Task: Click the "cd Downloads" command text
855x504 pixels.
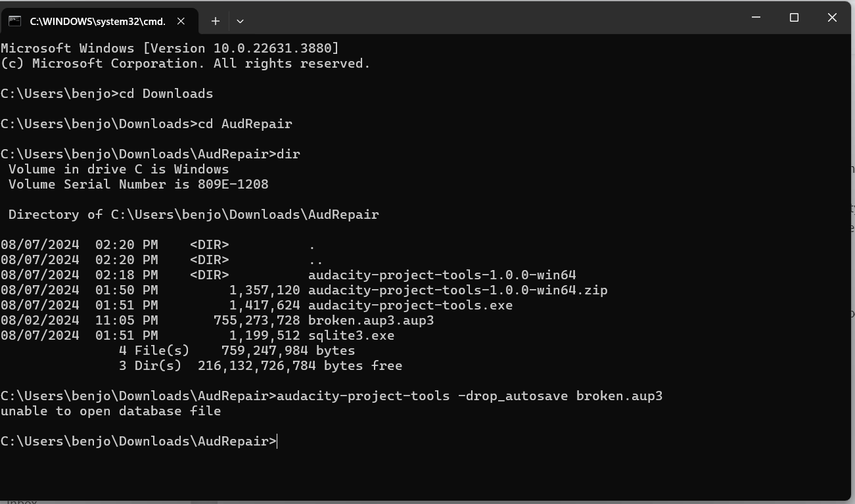Action: (x=166, y=94)
